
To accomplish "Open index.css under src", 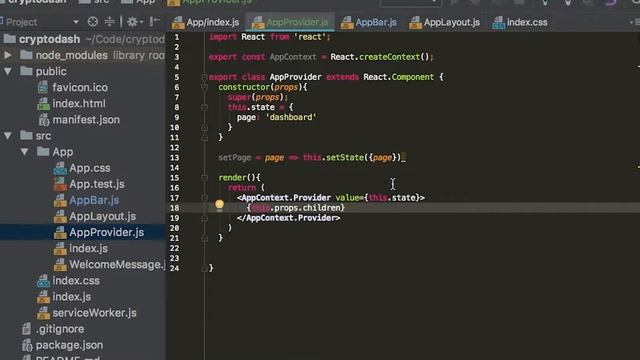I will [76, 281].
